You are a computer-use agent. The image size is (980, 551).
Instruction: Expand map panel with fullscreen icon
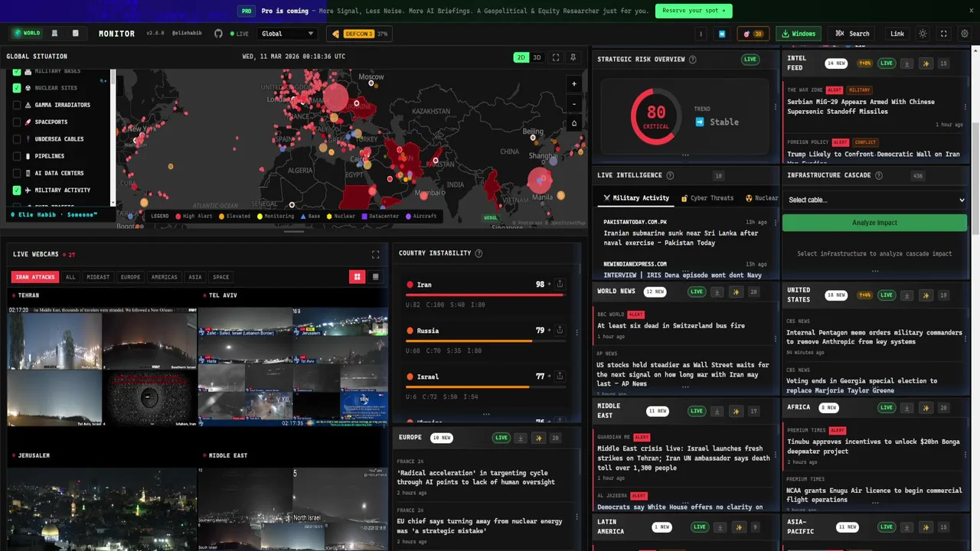pyautogui.click(x=556, y=57)
